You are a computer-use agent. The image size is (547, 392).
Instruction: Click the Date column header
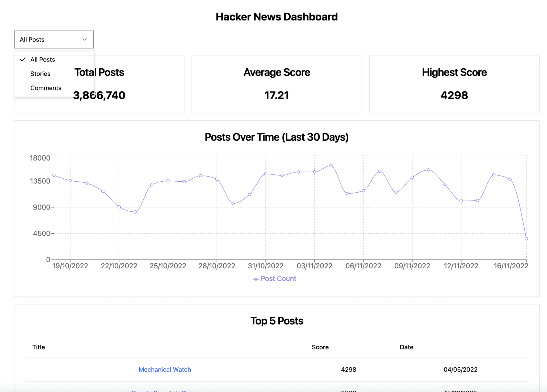[x=406, y=347]
